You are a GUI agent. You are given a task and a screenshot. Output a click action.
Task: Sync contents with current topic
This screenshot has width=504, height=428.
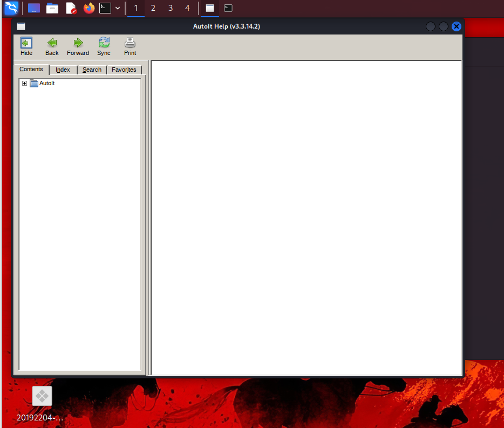pos(104,46)
